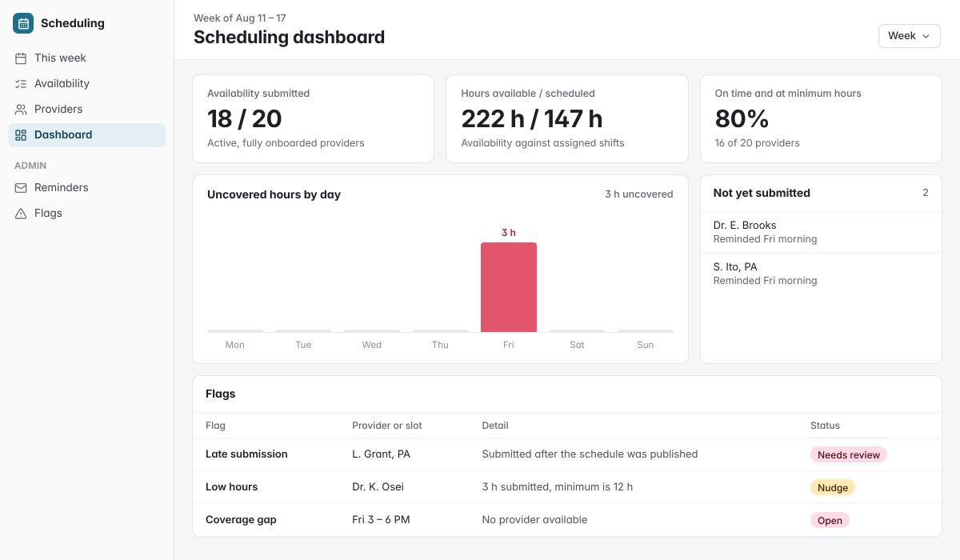Viewport: 960px width, 560px height.
Task: Click the Uncovered hours by day title
Action: pyautogui.click(x=274, y=194)
